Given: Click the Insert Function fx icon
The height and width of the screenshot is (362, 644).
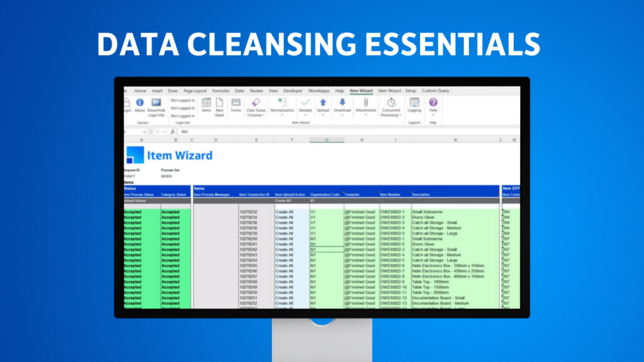Looking at the screenshot, I should (x=172, y=132).
